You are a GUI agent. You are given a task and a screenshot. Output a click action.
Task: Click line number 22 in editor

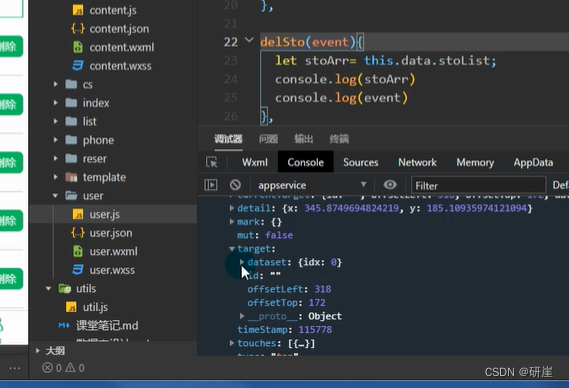(231, 42)
